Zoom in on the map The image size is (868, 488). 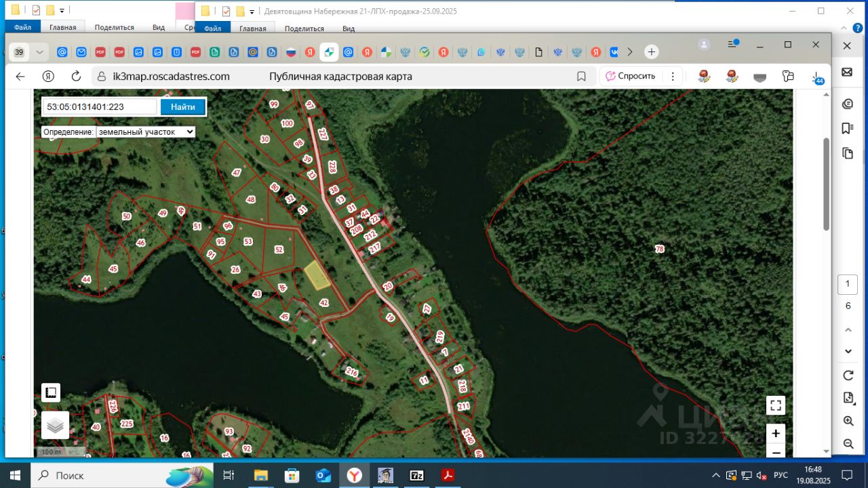[x=776, y=433]
